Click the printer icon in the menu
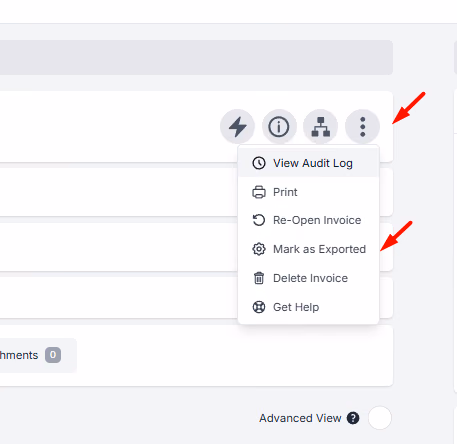This screenshot has width=457, height=444. tap(259, 192)
